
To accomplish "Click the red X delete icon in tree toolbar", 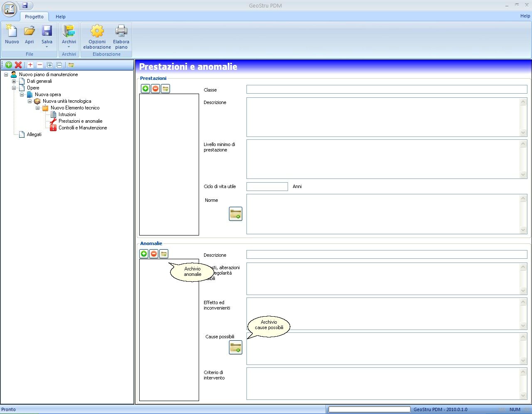I will (18, 65).
